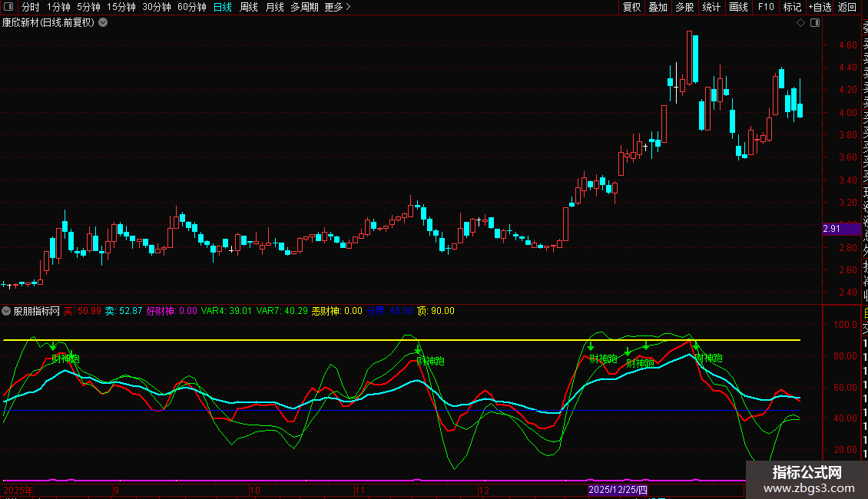Expand 更多 timeframe options
This screenshot has height=499, width=868.
337,7
